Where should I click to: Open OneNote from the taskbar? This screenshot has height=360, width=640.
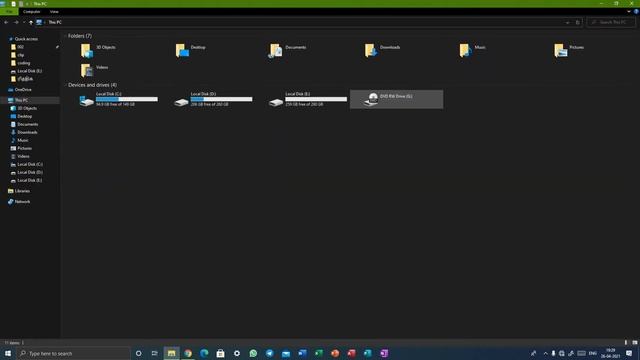(x=384, y=353)
